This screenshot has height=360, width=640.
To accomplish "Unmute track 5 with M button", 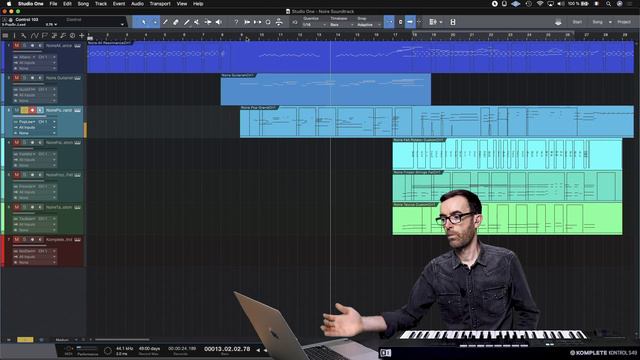I will click(17, 175).
